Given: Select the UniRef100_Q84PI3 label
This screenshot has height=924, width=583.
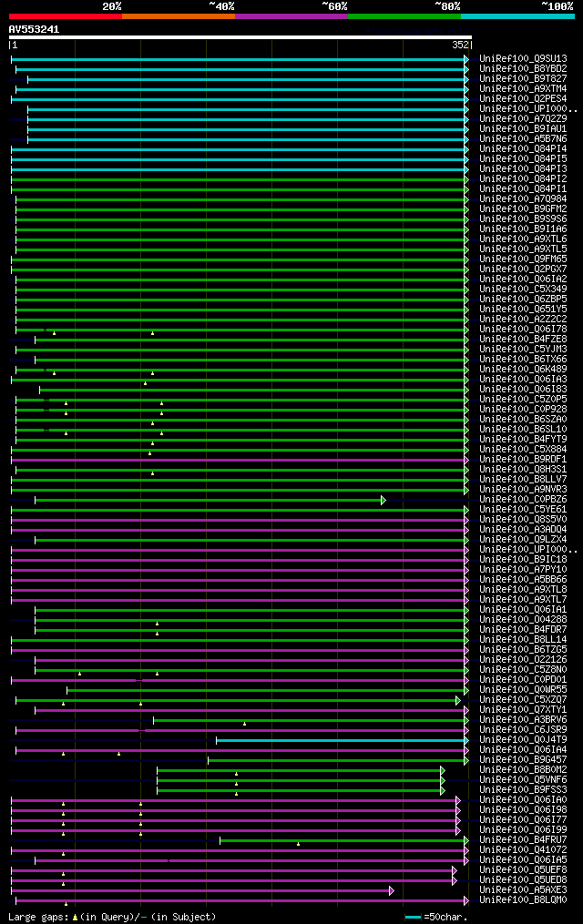Looking at the screenshot, I should click(523, 169).
